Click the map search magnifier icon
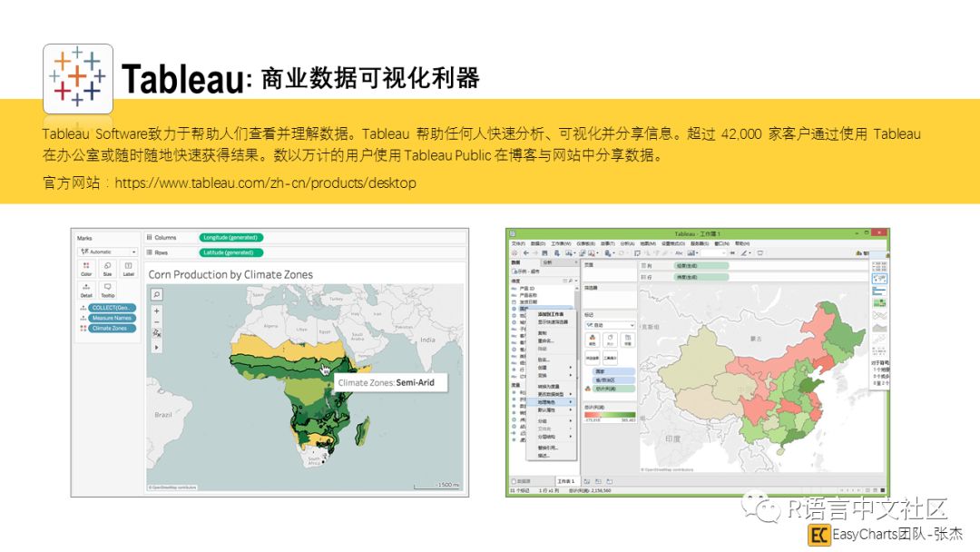The height and width of the screenshot is (552, 980). [x=157, y=294]
